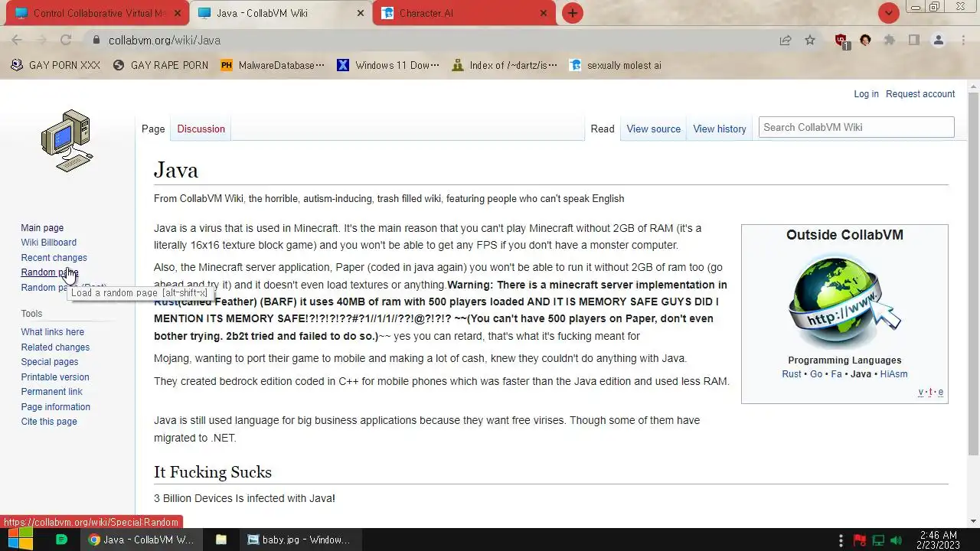The height and width of the screenshot is (551, 980).
Task: Switch to baby.jpg Windows photo viewer task
Action: [x=299, y=540]
